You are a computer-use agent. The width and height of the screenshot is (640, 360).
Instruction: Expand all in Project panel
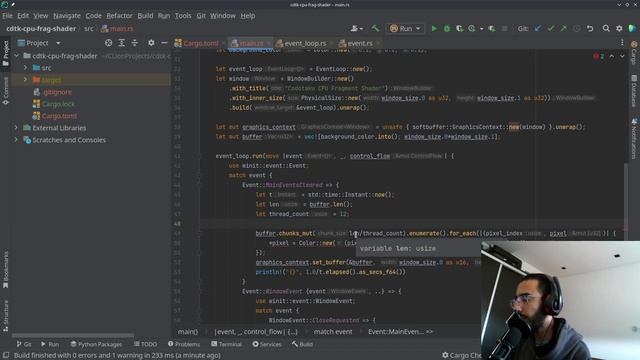[122, 43]
